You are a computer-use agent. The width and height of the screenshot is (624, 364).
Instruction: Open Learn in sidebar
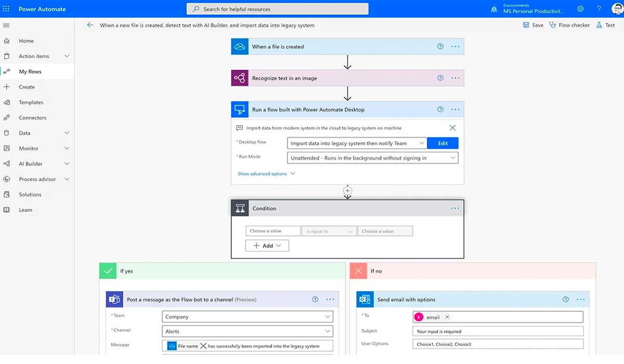37,210
